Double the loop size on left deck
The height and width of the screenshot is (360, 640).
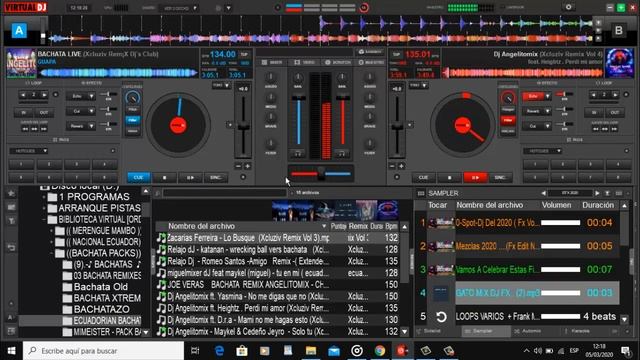pyautogui.click(x=44, y=95)
